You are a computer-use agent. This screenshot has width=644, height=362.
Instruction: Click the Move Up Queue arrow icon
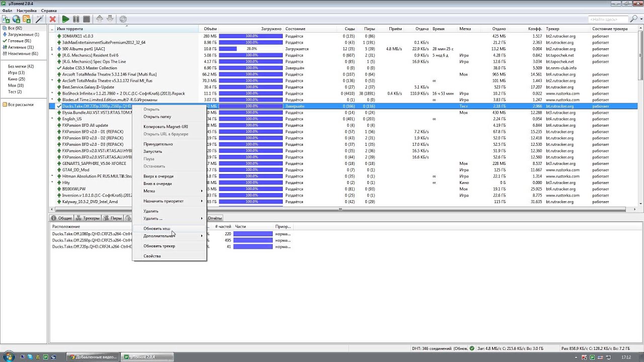[100, 19]
